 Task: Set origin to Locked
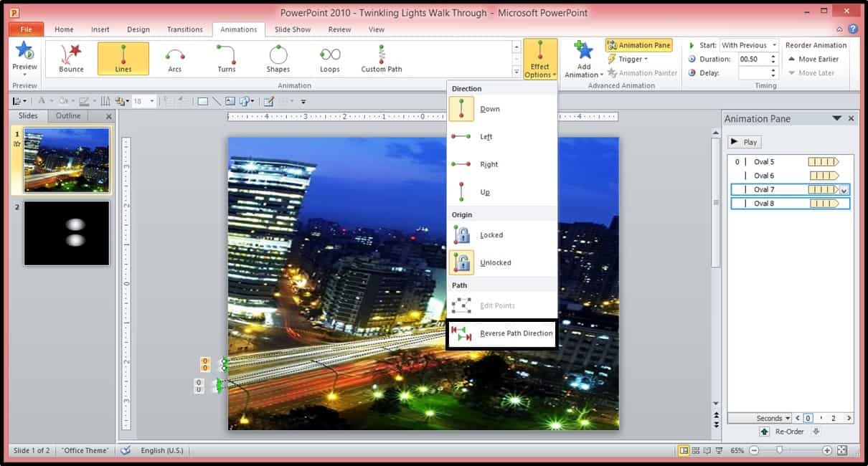501,235
